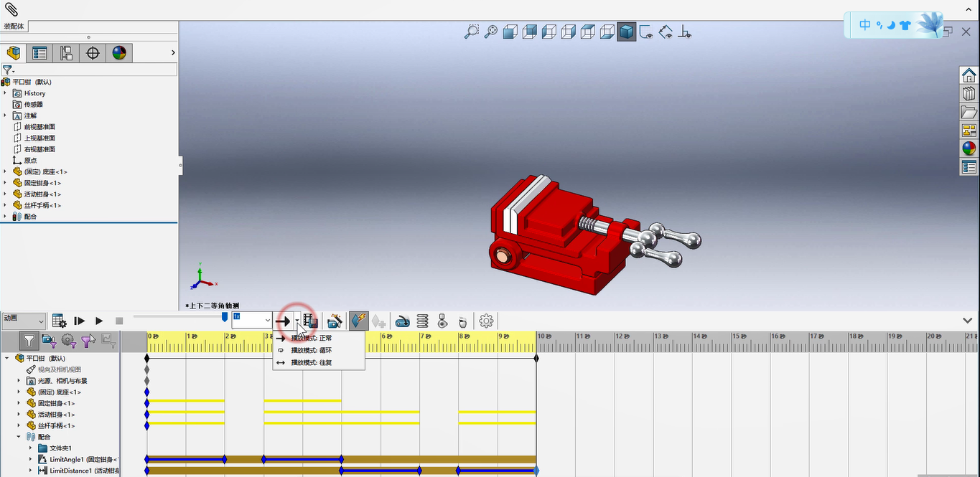The image size is (980, 477).
Task: Expand the feature tree tabs arrow
Action: [173, 52]
